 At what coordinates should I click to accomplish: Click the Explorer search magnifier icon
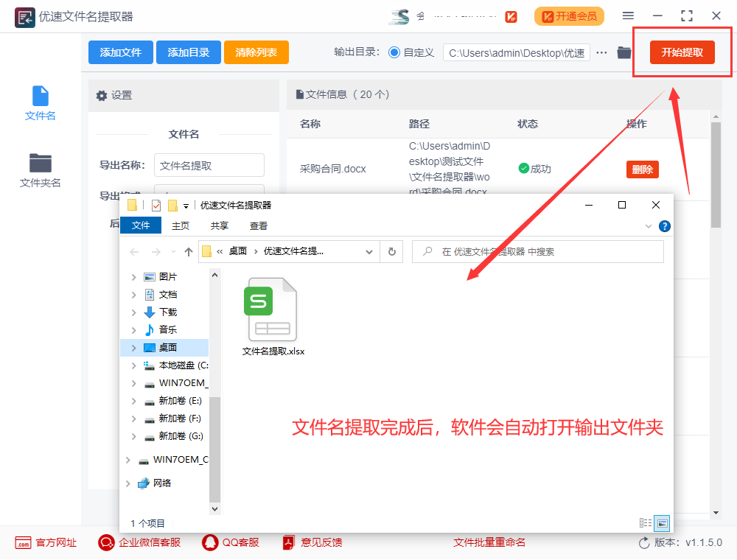coord(427,251)
